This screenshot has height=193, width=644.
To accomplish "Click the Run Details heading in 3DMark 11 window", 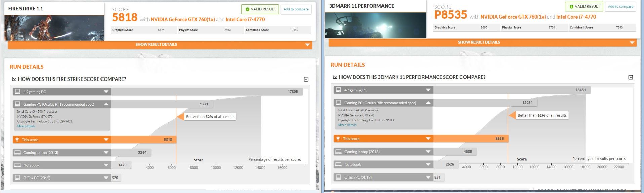I will click(348, 65).
